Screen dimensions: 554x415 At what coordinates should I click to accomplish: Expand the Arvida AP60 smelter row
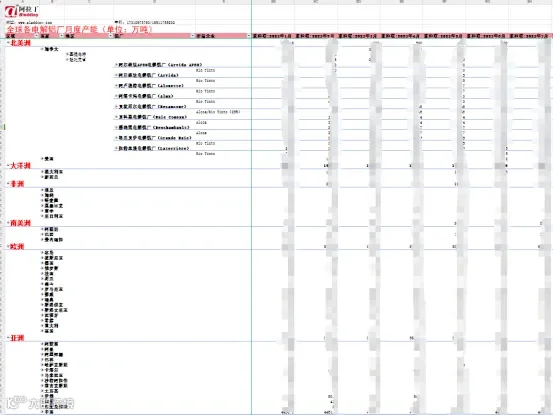tap(116, 65)
